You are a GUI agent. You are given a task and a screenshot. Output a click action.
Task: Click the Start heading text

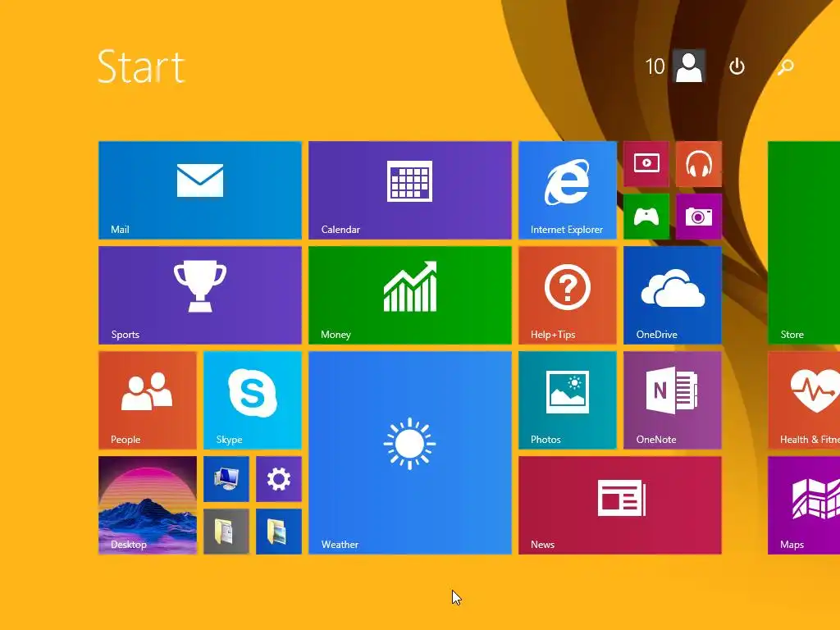click(141, 66)
